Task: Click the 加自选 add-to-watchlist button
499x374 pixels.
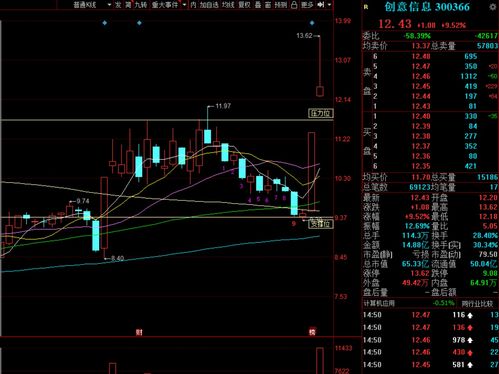Action: pyautogui.click(x=209, y=5)
